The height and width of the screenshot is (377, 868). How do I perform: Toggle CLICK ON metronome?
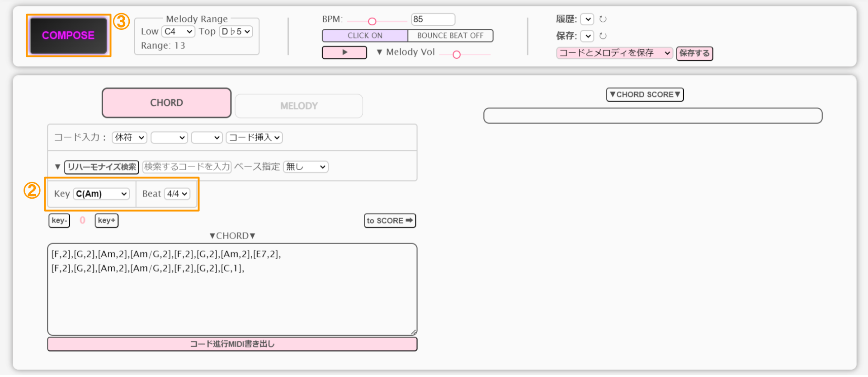point(365,36)
